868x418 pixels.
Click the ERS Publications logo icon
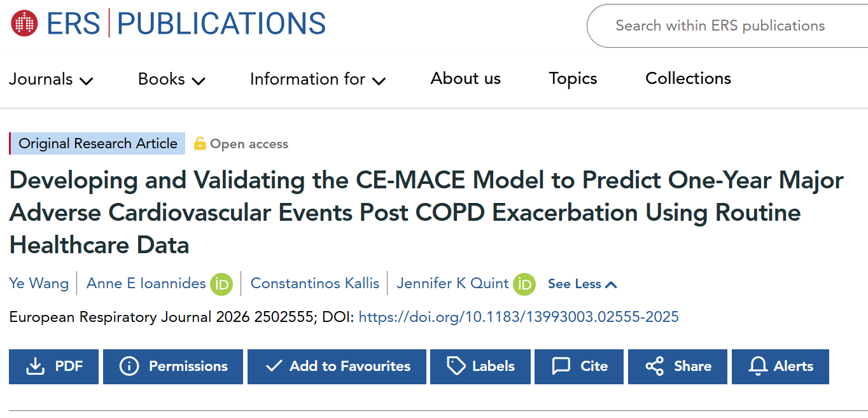coord(25,24)
